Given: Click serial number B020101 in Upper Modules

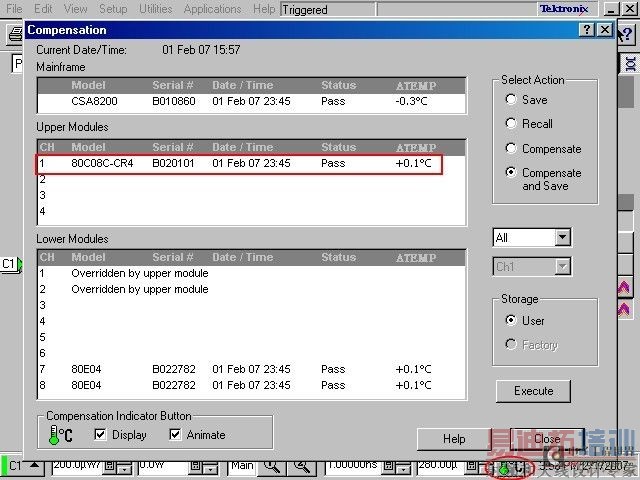Looking at the screenshot, I should point(173,163).
